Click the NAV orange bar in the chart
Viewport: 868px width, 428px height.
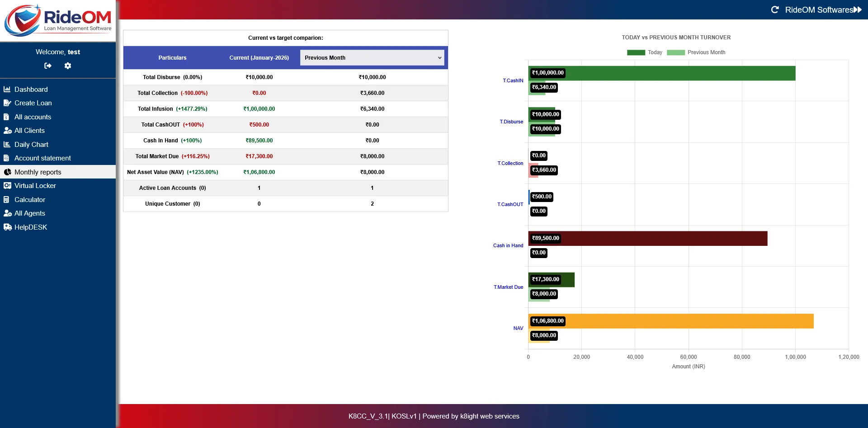pyautogui.click(x=669, y=321)
